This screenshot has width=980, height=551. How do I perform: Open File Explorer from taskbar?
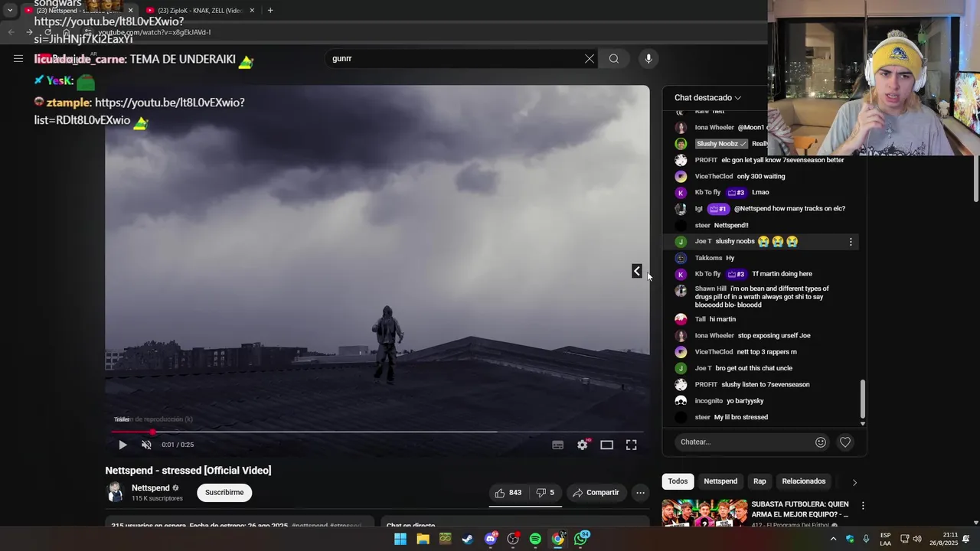tap(423, 539)
